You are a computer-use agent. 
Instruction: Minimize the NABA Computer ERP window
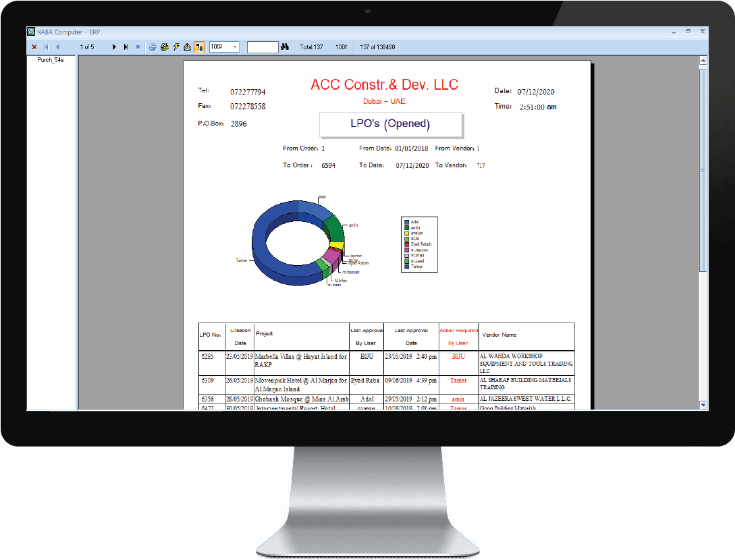point(674,32)
